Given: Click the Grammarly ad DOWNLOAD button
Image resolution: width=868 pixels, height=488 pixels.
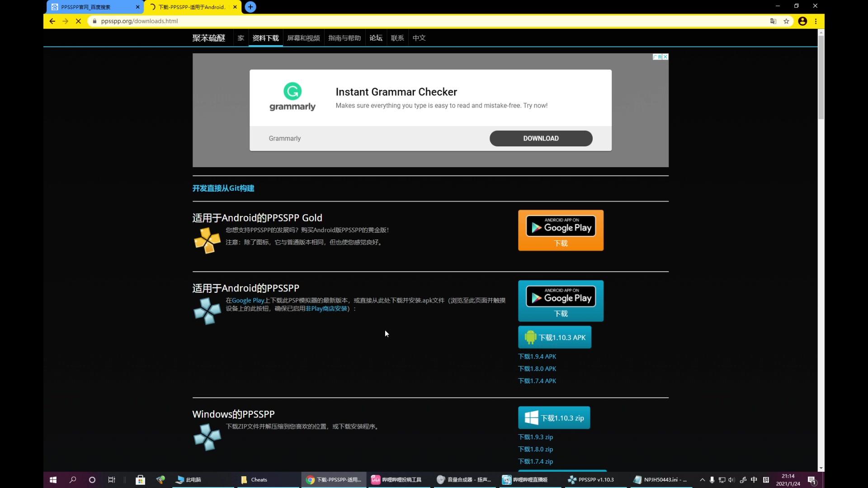Looking at the screenshot, I should click(x=541, y=138).
